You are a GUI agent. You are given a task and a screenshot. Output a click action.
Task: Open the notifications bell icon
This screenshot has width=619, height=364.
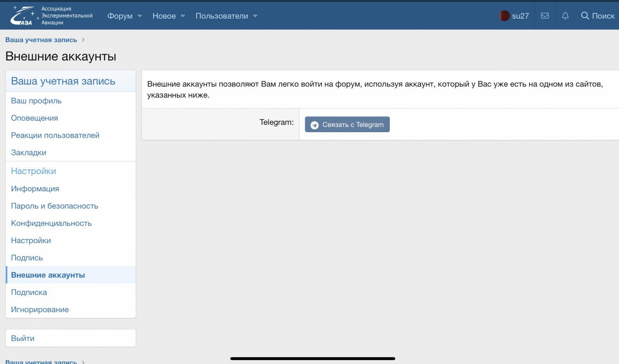565,16
